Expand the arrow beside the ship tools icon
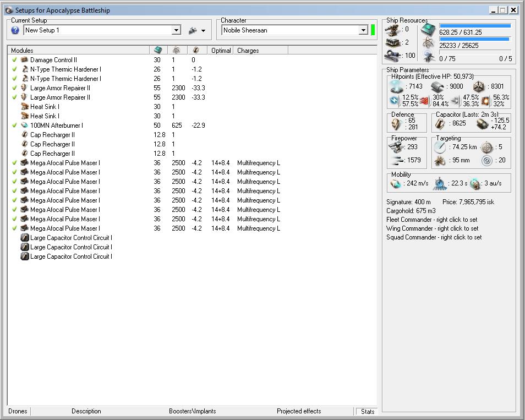This screenshot has height=420, width=525. pos(203,31)
